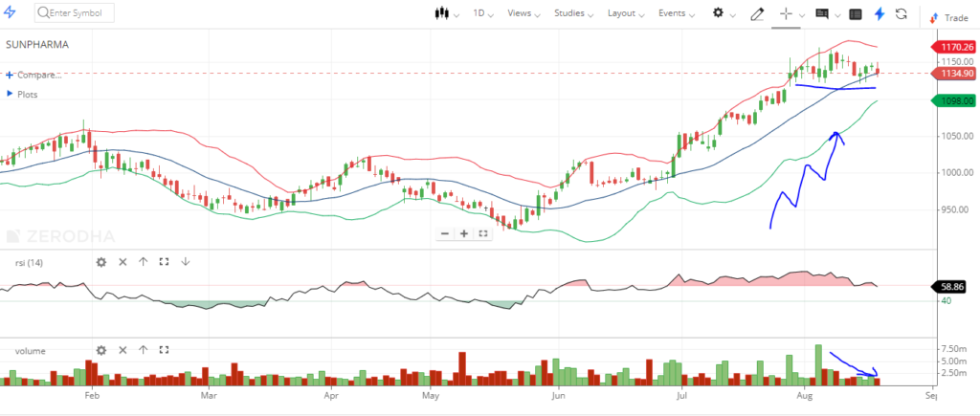
Task: Click the 1050.00 price axis label
Action: click(x=957, y=136)
